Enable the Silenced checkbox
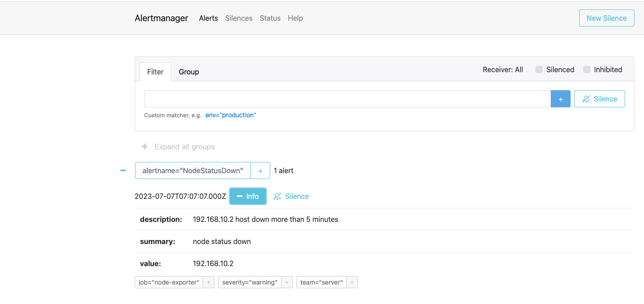 tap(539, 69)
